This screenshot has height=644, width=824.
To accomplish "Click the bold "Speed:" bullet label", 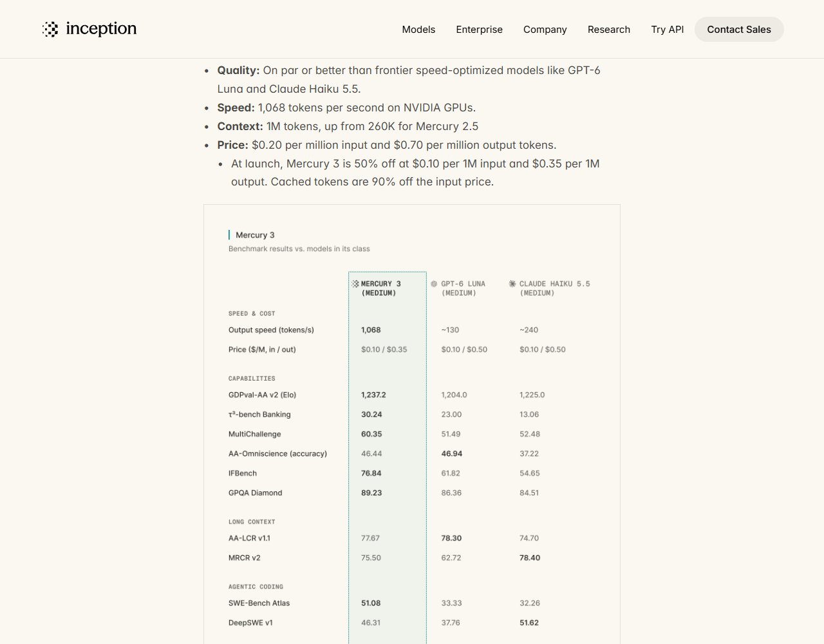I will pos(236,108).
